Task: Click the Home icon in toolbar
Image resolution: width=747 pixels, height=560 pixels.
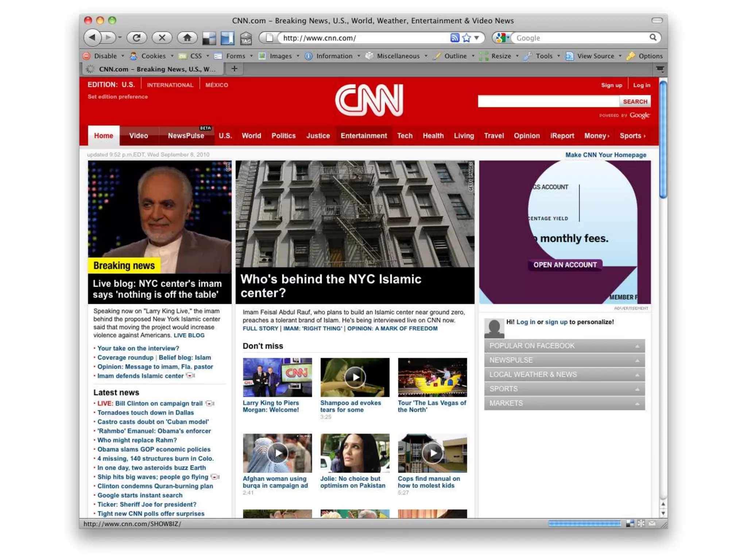Action: tap(187, 38)
